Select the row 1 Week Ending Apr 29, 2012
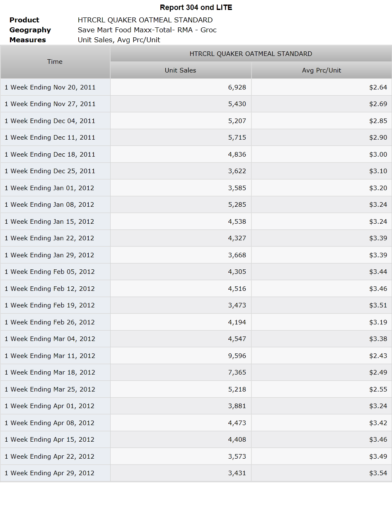This screenshot has width=392, height=532. coord(196,473)
